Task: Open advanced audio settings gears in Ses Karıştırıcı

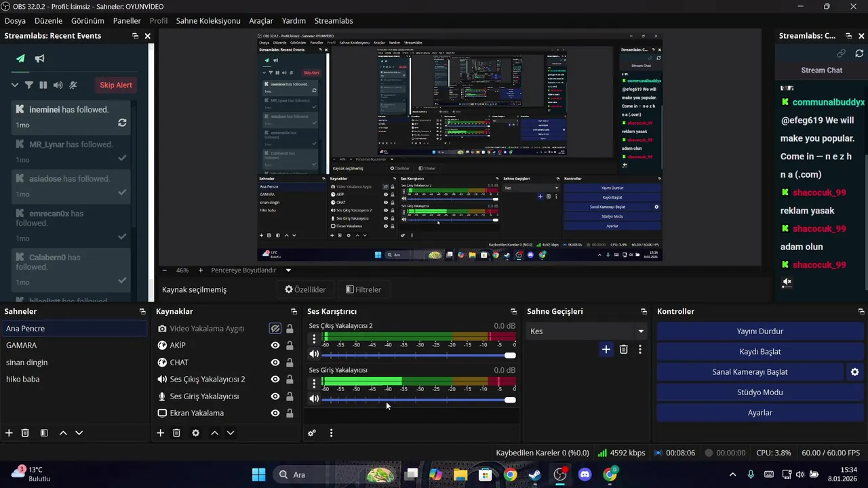Action: click(x=312, y=432)
